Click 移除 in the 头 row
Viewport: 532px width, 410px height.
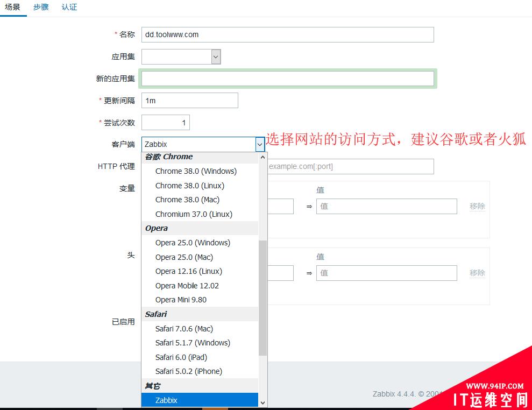coord(477,273)
